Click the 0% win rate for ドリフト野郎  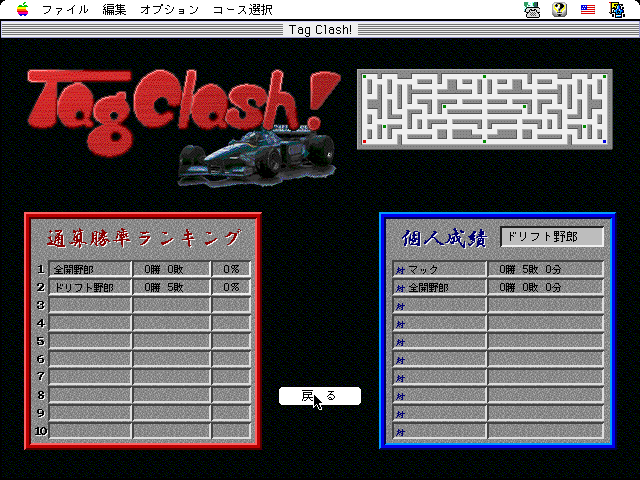tap(231, 287)
